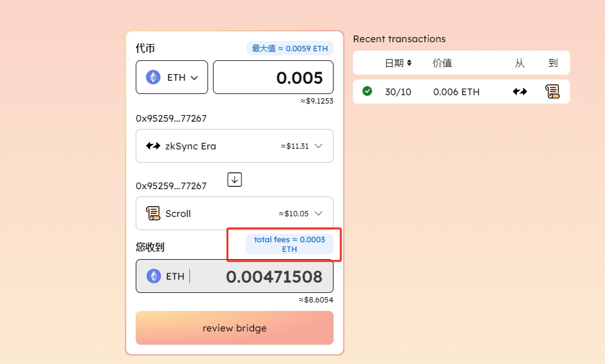Viewport: 605px width, 364px height.
Task: Click the 0.006 ETH value in transaction row
Action: 456,92
